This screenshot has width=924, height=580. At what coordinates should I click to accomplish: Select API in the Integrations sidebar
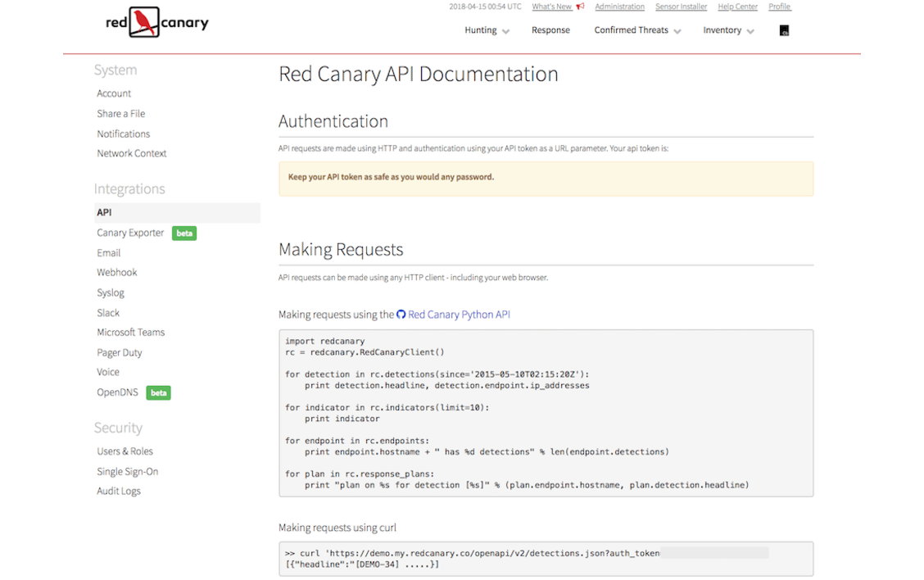(x=104, y=213)
